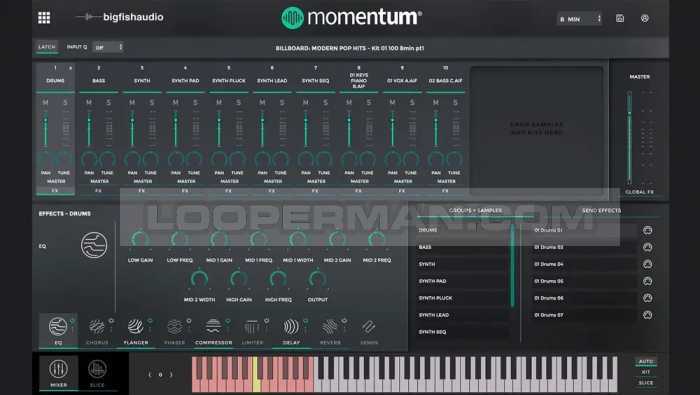
Task: Select the Kit keyboard mode
Action: [646, 372]
